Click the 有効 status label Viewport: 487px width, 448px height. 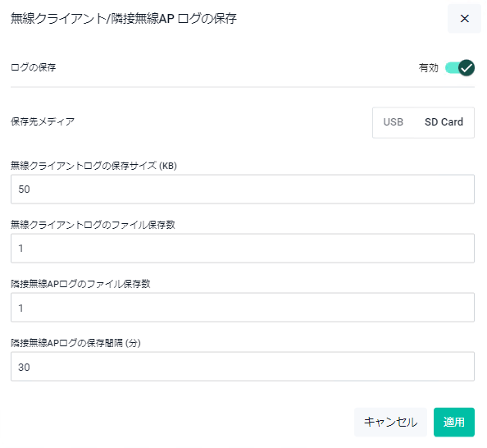(x=428, y=68)
